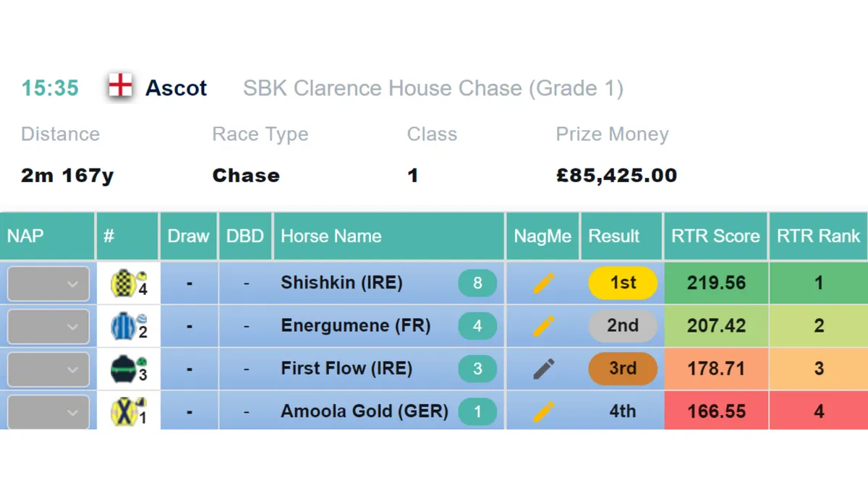Image resolution: width=868 pixels, height=488 pixels.
Task: Click the England flag icon beside Ascot
Action: pyautogui.click(x=120, y=87)
